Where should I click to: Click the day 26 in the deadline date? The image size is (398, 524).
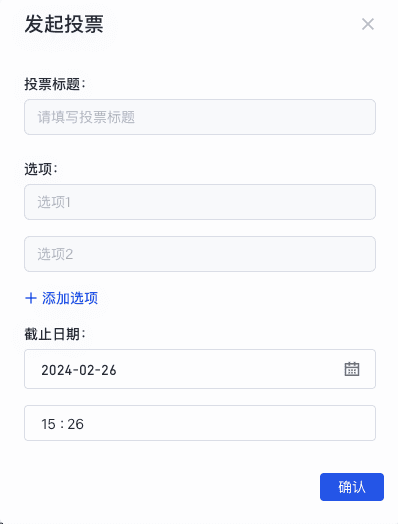[x=109, y=370]
